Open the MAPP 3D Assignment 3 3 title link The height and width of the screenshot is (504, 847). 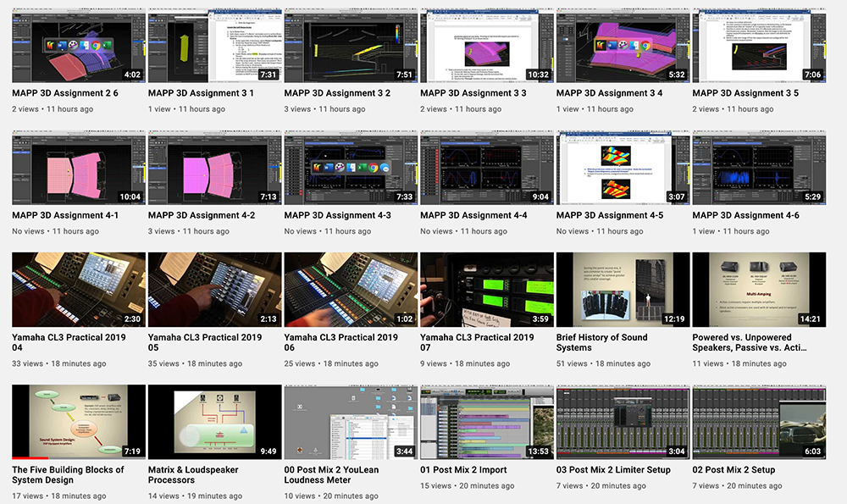click(x=473, y=93)
